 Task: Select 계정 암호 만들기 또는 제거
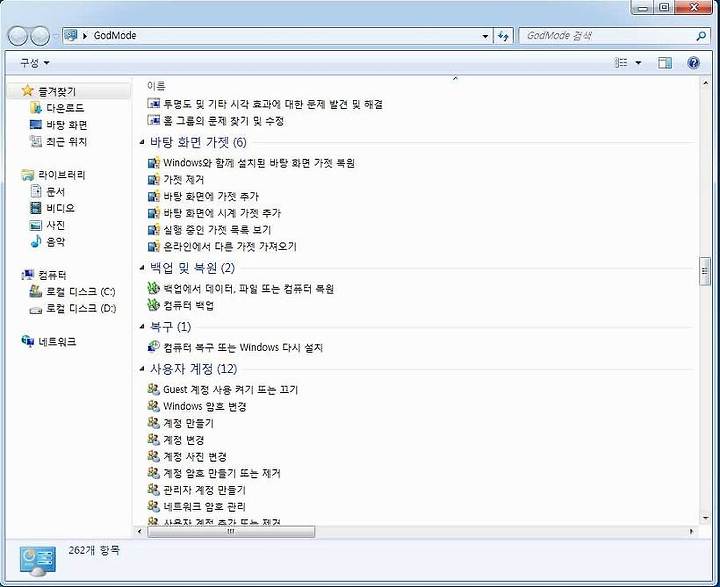[x=222, y=473]
